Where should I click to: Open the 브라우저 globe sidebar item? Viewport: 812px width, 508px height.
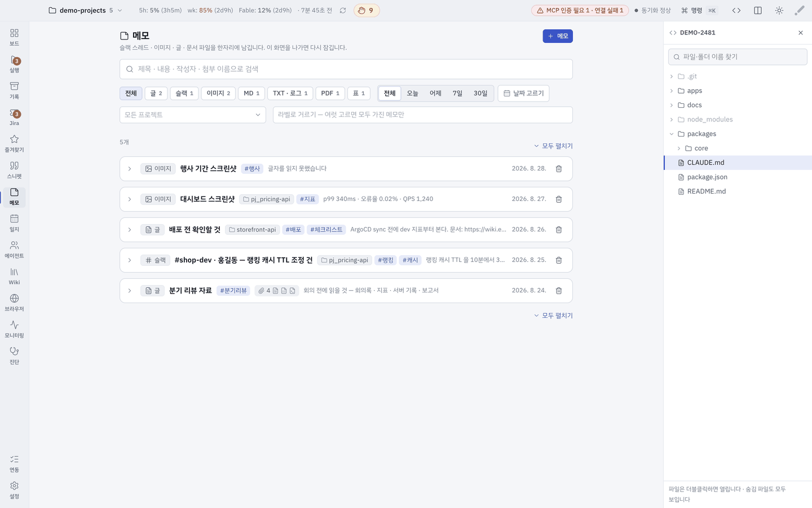(x=14, y=303)
